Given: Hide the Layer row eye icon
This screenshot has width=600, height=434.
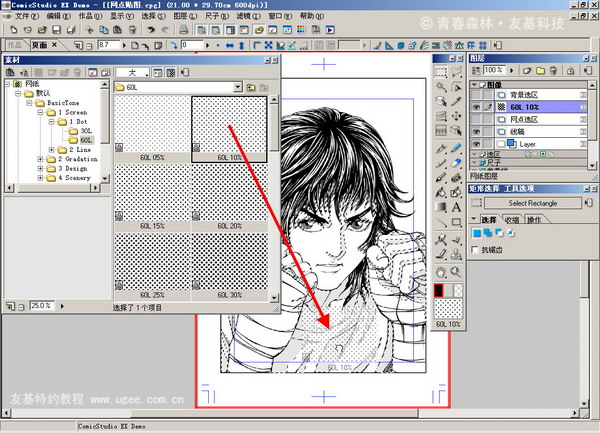Looking at the screenshot, I should click(476, 144).
